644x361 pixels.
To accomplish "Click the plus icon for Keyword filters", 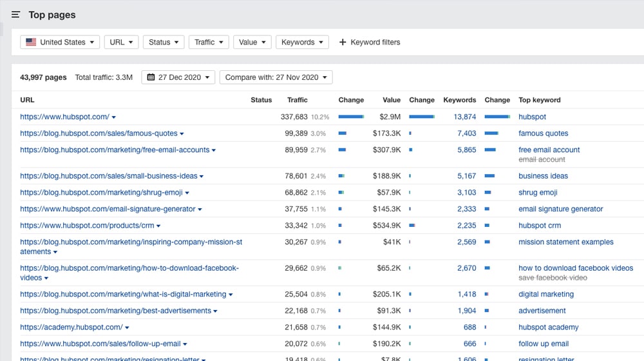I will point(343,43).
